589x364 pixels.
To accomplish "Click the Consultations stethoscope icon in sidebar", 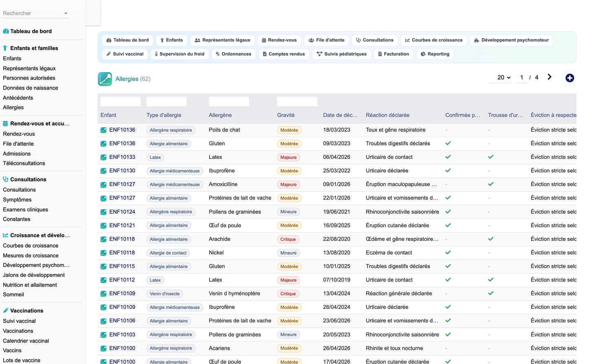I will (6, 179).
